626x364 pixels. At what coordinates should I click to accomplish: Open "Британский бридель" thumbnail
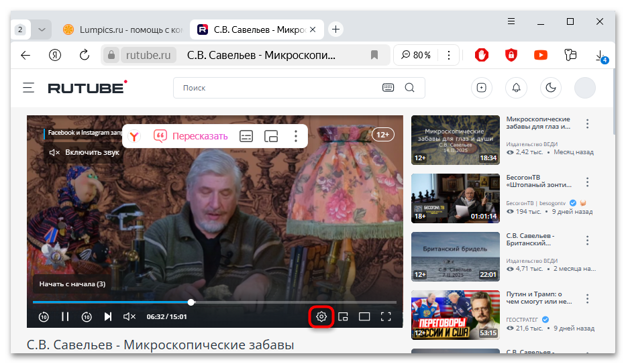point(456,257)
